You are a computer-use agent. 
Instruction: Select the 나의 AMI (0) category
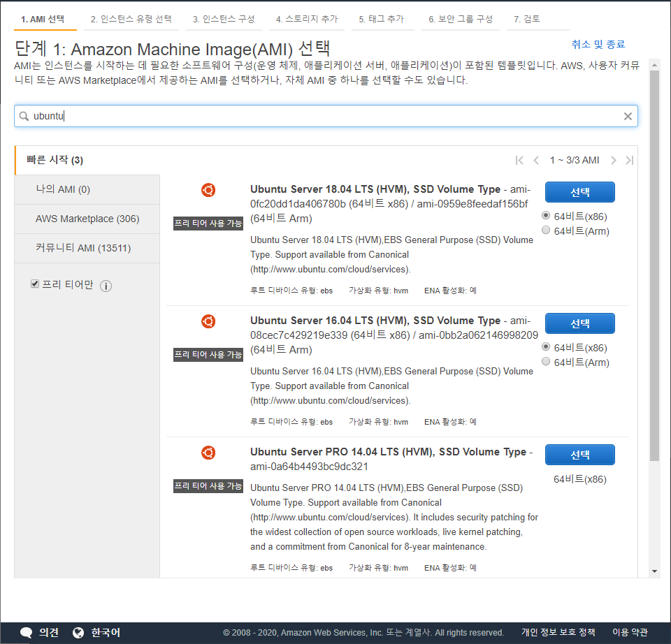click(x=87, y=189)
